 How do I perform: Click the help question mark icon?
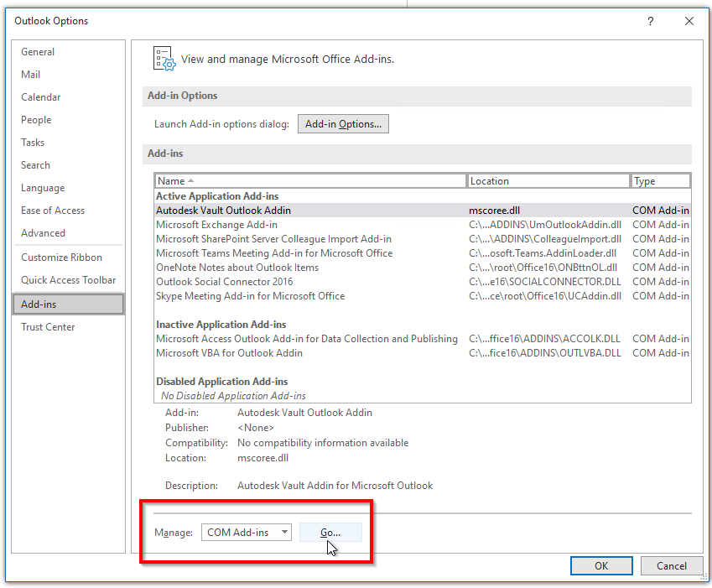[x=650, y=21]
